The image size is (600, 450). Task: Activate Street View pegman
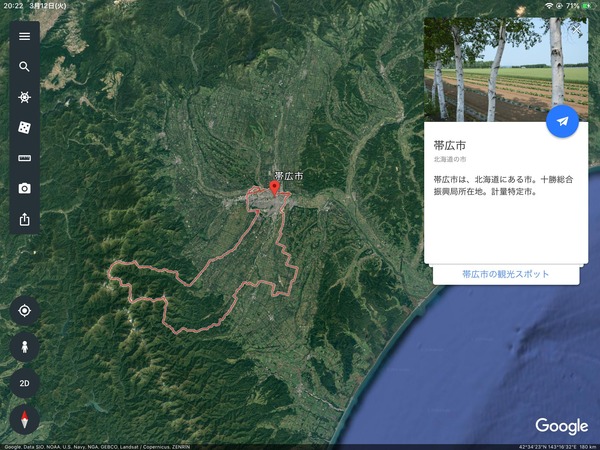24,347
